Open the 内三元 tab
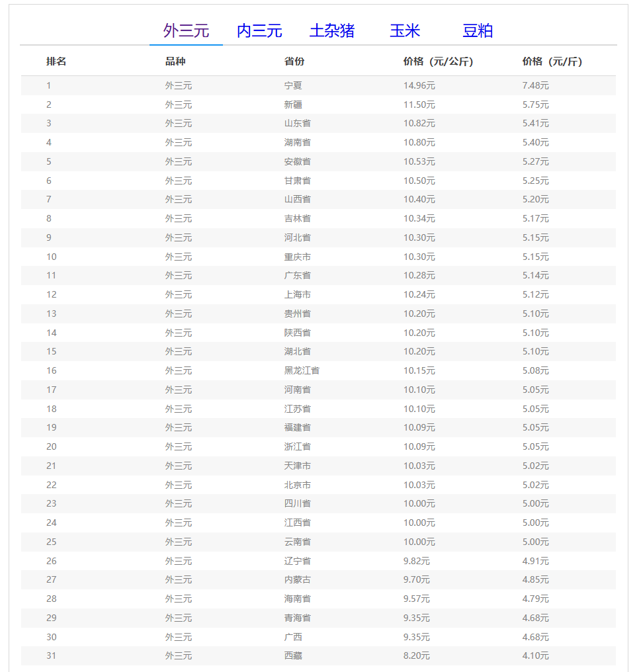The height and width of the screenshot is (672, 641). [x=259, y=31]
